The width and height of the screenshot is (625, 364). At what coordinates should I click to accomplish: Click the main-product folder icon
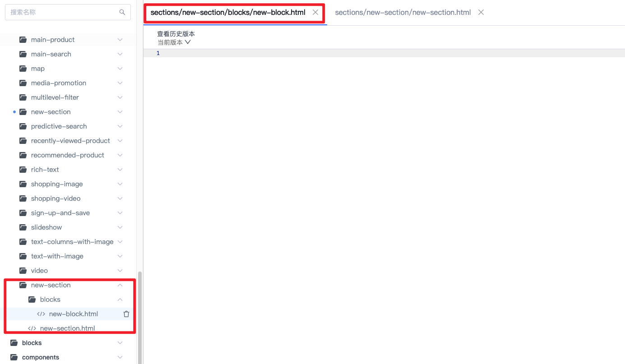click(x=23, y=40)
